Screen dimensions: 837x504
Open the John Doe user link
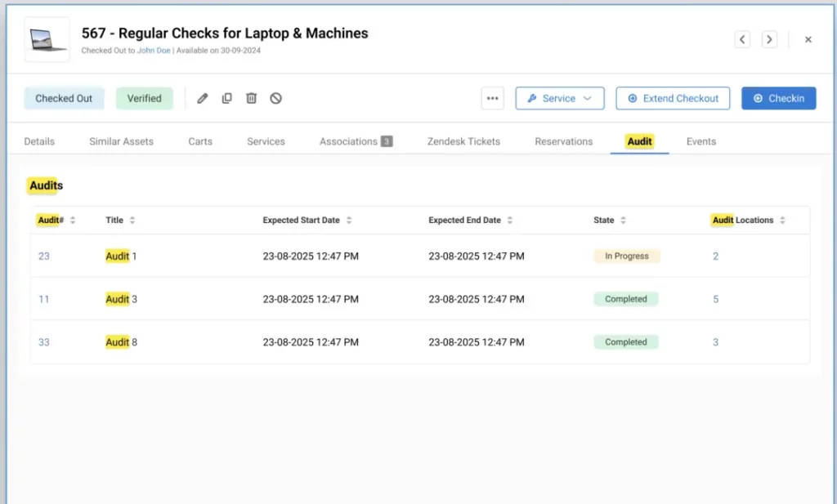(154, 51)
